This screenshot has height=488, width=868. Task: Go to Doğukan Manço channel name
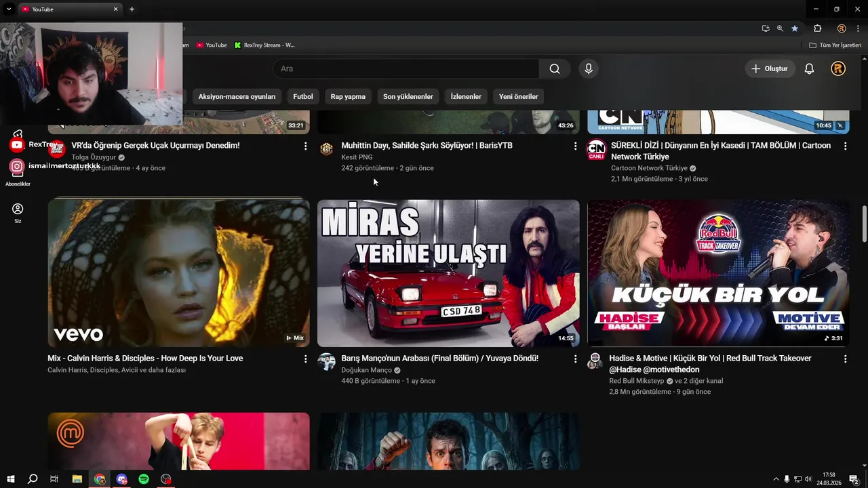[x=366, y=370]
